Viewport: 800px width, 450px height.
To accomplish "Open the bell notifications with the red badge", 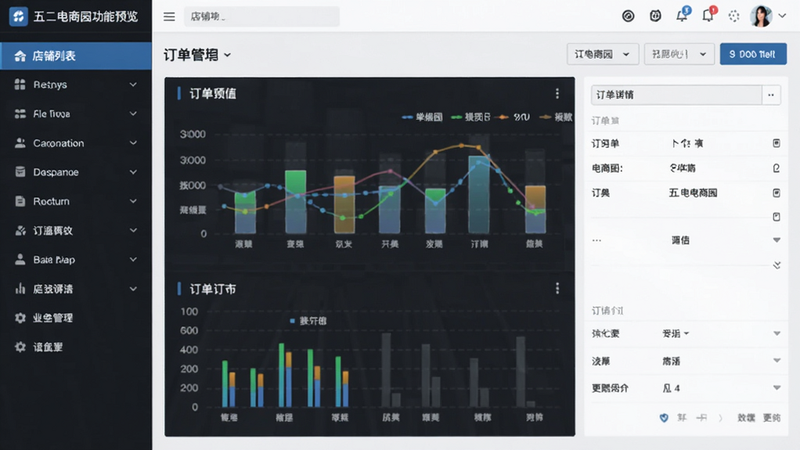I will (x=708, y=15).
